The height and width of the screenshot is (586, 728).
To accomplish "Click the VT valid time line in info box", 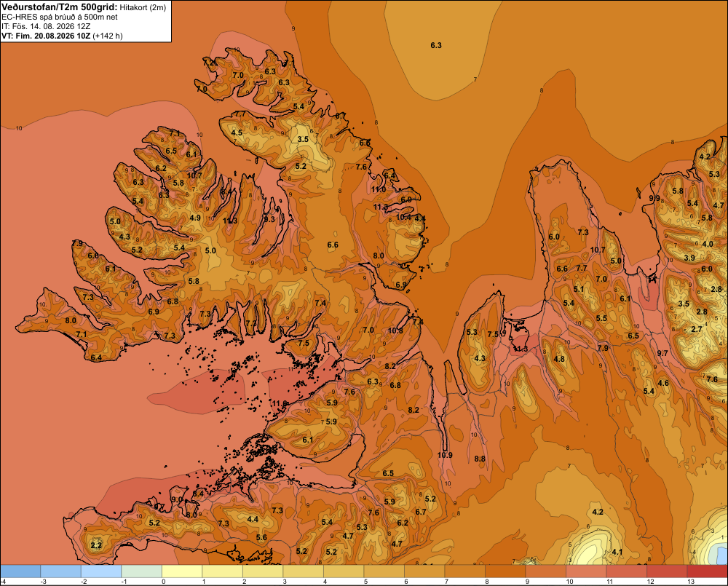I will click(x=62, y=36).
